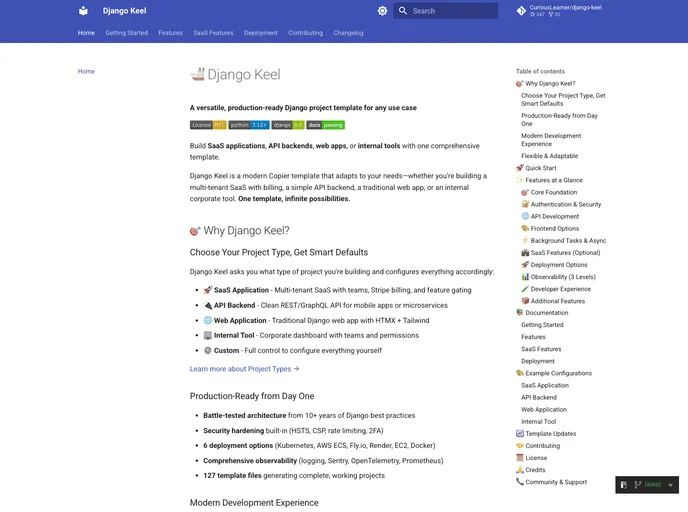Click the Django Keel book logo icon
The width and height of the screenshot is (688, 512).
83,11
